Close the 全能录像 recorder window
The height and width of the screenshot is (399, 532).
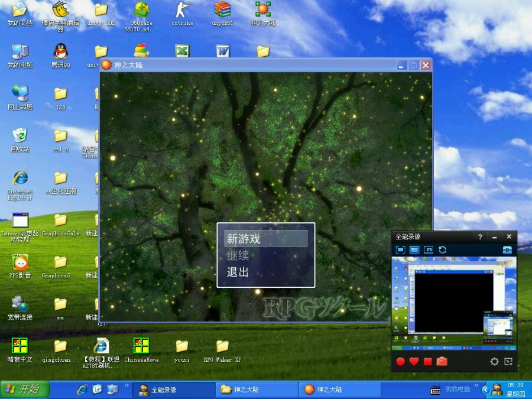coord(509,236)
